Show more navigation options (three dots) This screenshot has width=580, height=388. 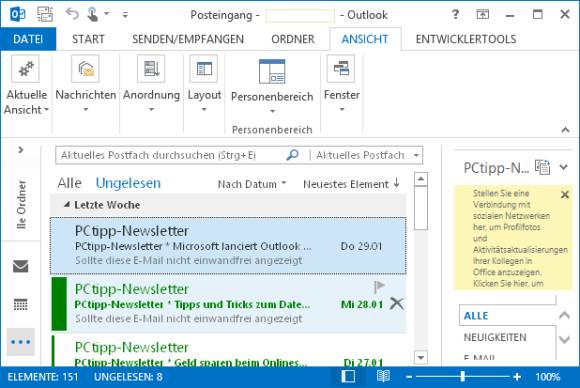[21, 342]
